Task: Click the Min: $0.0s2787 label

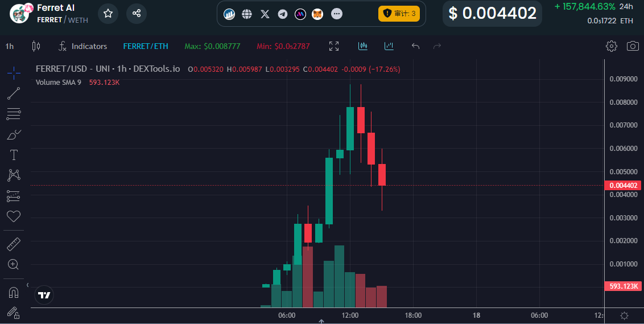Action: (x=283, y=47)
